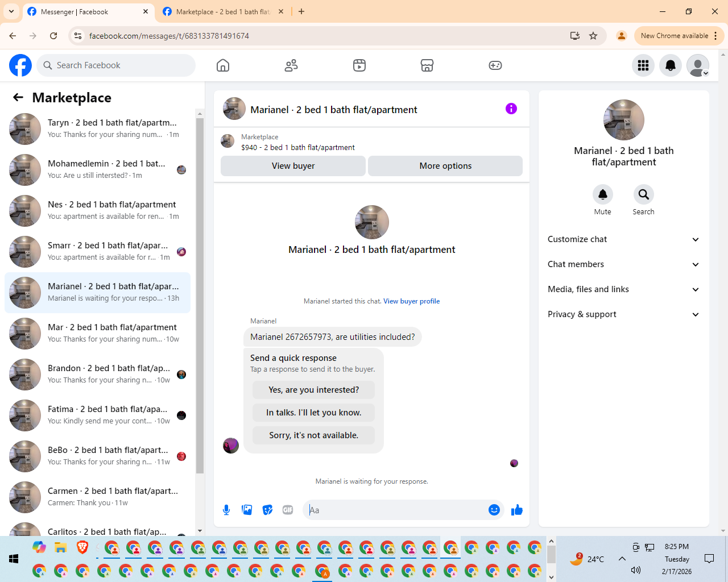
Task: Expand Privacy & support section
Action: [x=624, y=314]
